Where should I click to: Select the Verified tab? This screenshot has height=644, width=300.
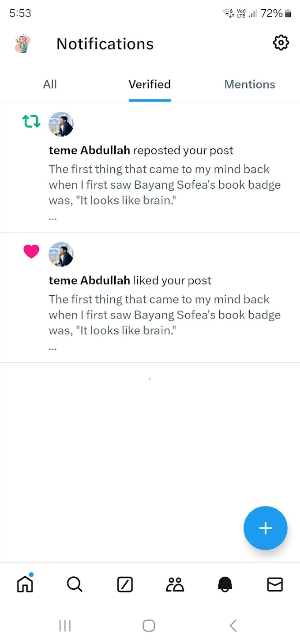point(150,84)
